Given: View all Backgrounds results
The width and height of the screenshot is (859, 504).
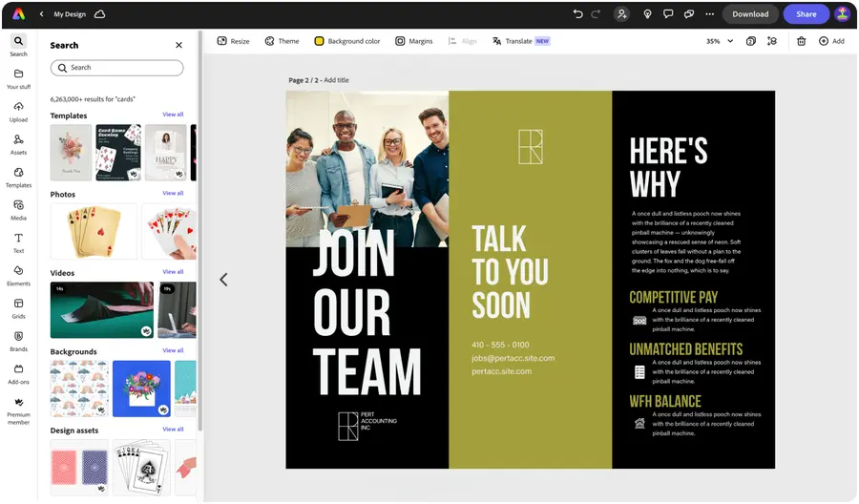Looking at the screenshot, I should pyautogui.click(x=173, y=350).
